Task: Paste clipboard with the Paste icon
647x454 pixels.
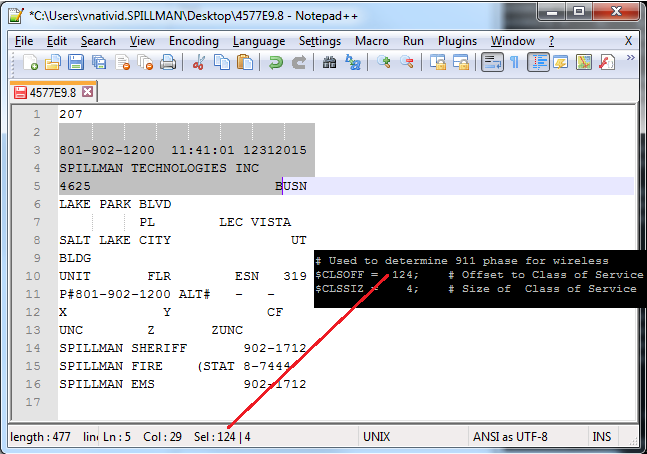Action: coord(245,63)
